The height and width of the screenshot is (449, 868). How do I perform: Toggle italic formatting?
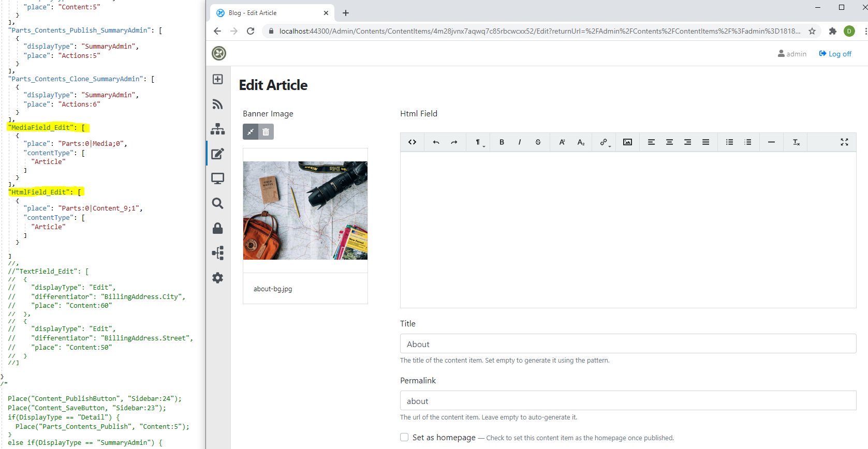pos(520,142)
